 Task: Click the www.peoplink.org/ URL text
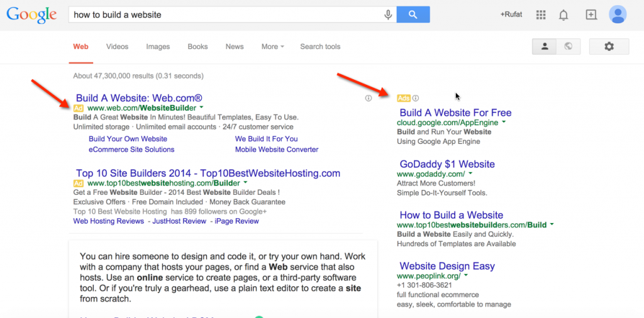coord(429,275)
